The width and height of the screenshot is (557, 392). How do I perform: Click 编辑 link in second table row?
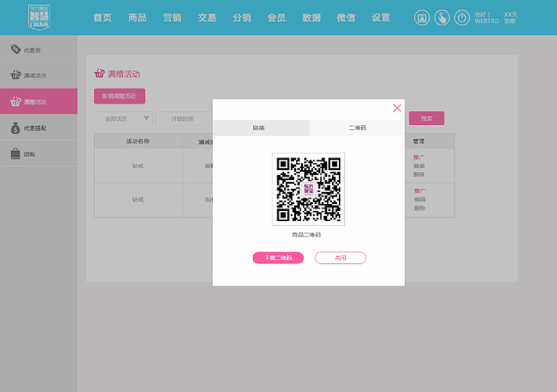pos(419,199)
